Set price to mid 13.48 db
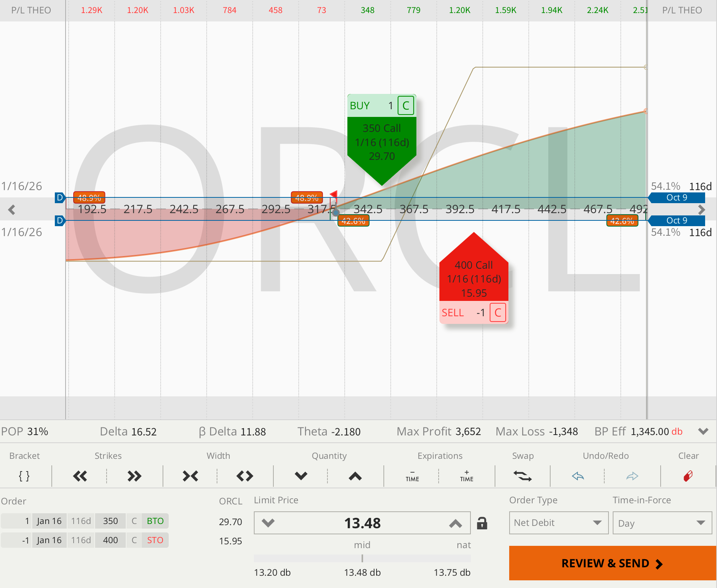The image size is (717, 588). tap(362, 572)
